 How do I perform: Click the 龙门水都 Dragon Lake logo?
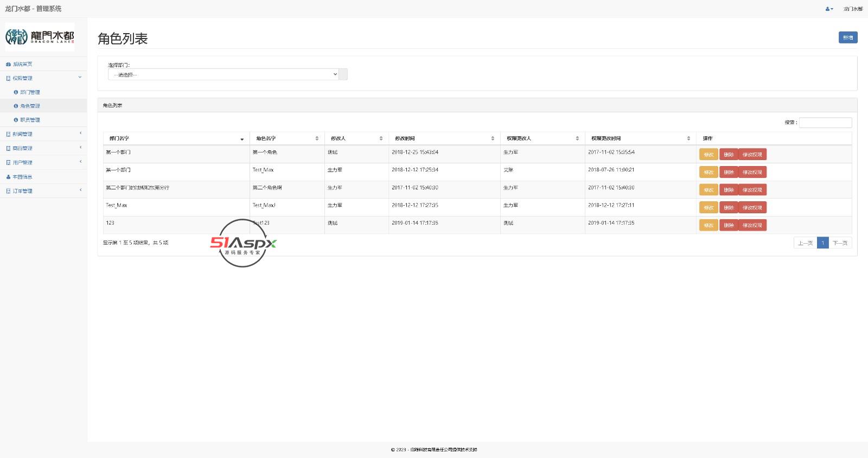point(40,36)
